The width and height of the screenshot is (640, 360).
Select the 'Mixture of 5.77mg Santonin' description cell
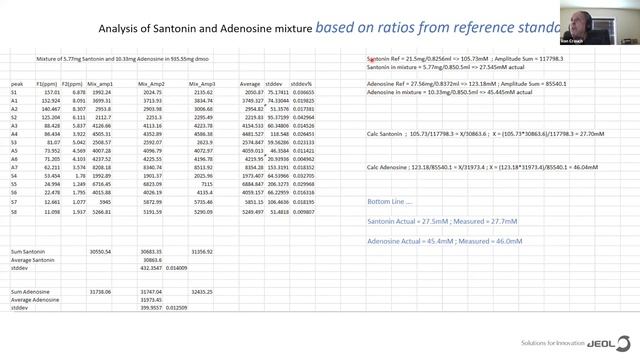[122, 59]
